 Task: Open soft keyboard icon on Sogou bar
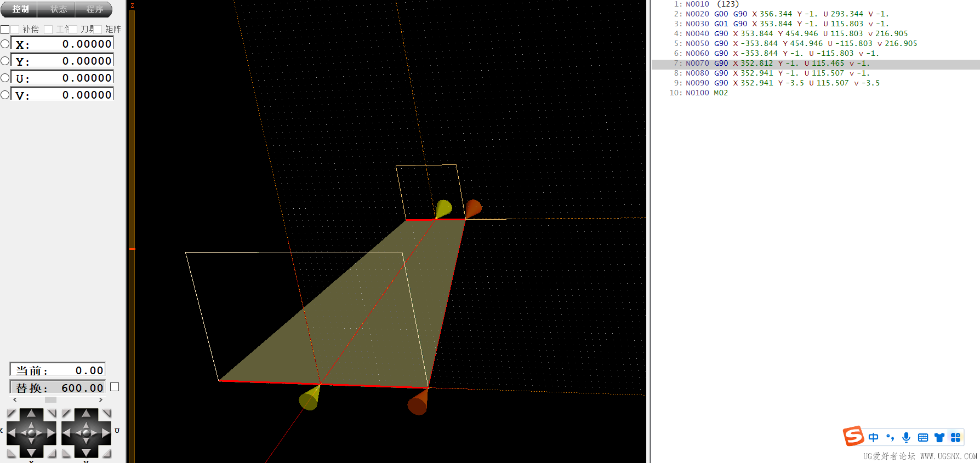tap(923, 437)
